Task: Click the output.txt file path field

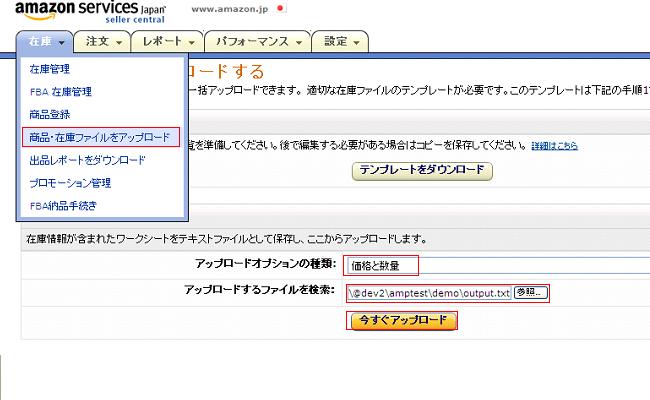Action: (x=429, y=293)
